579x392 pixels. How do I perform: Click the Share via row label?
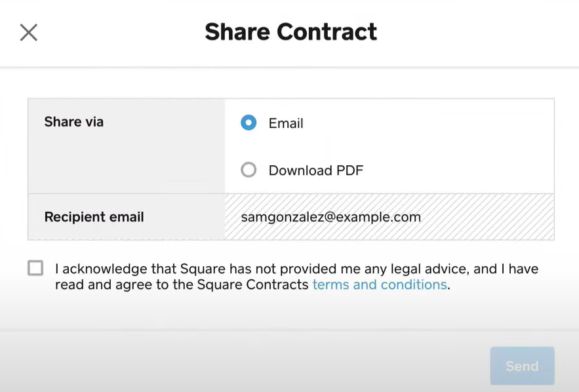pyautogui.click(x=73, y=122)
